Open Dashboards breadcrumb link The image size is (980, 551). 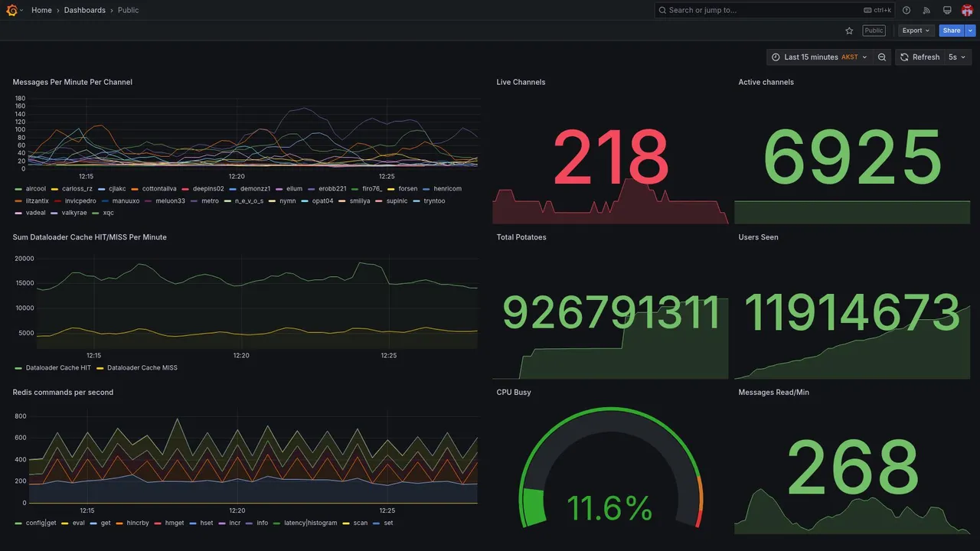coord(85,10)
